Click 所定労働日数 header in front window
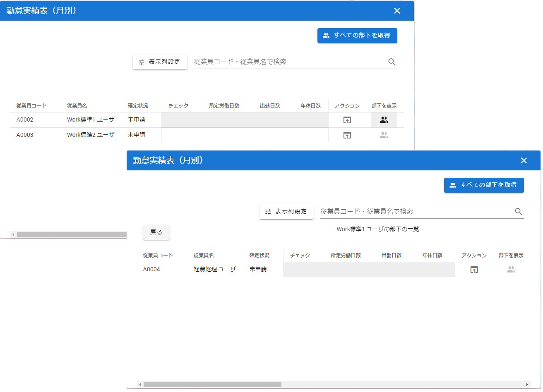Screen dimensions: 543x392 pyautogui.click(x=346, y=256)
